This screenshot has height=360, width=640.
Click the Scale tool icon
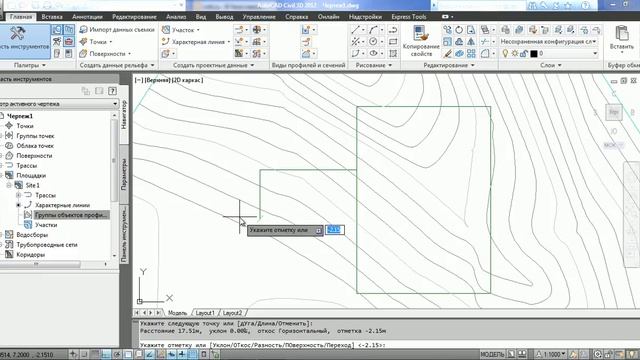coord(448,42)
